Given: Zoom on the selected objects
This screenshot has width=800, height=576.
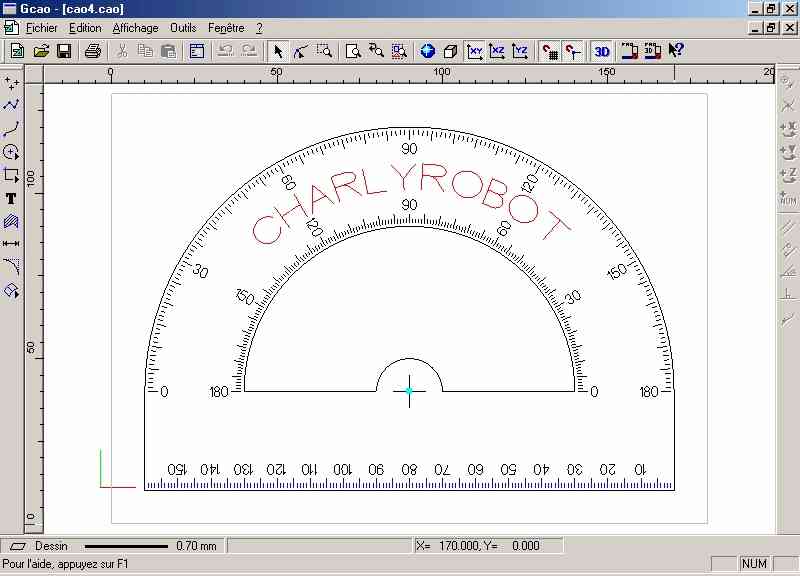Looking at the screenshot, I should point(399,51).
